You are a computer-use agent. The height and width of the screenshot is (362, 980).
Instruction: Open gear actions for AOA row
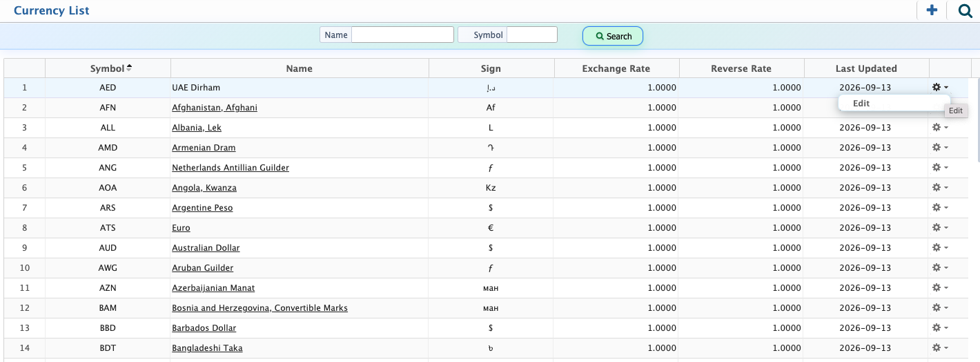point(940,187)
